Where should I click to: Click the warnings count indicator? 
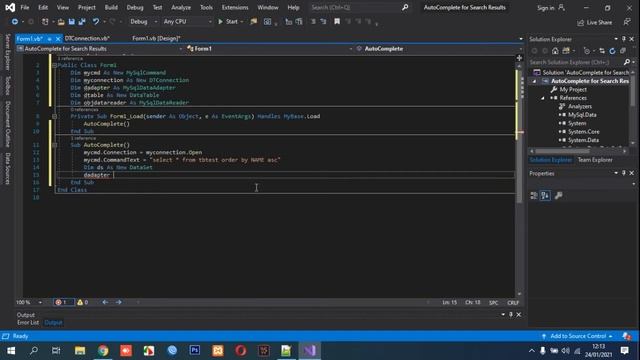pyautogui.click(x=83, y=302)
